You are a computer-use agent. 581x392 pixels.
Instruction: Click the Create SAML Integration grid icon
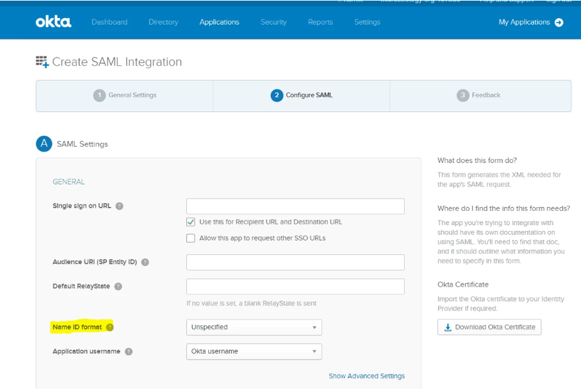click(42, 62)
